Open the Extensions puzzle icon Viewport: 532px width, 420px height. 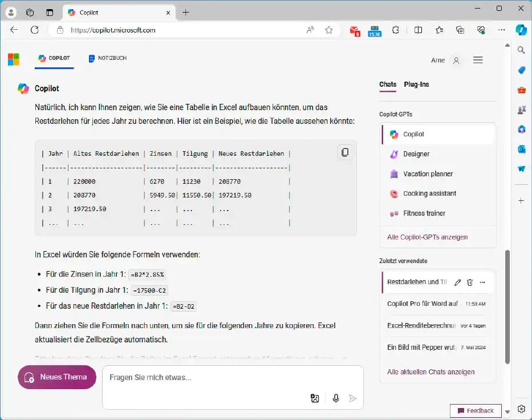(396, 30)
